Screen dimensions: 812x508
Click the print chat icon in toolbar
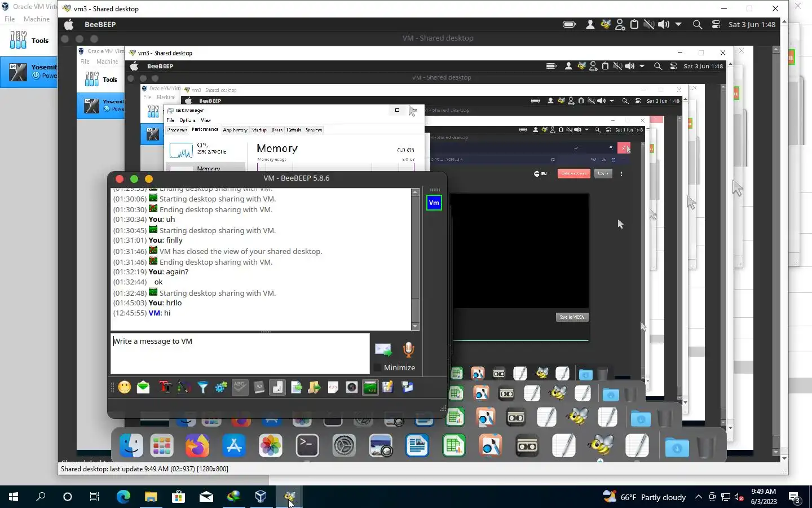[x=407, y=387]
